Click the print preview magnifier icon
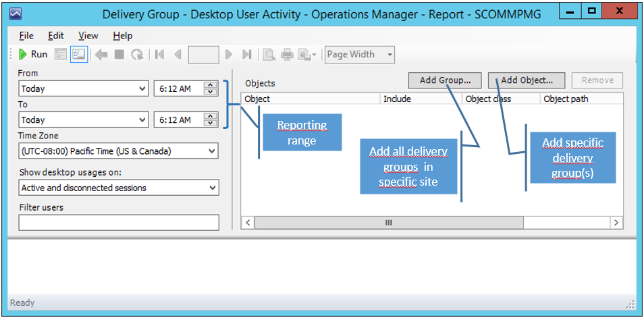The width and height of the screenshot is (644, 318). pos(269,55)
